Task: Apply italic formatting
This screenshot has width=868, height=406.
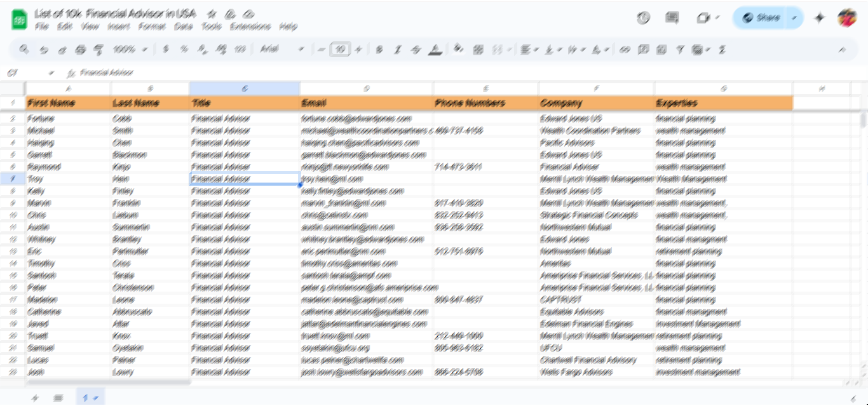Action: click(x=398, y=50)
